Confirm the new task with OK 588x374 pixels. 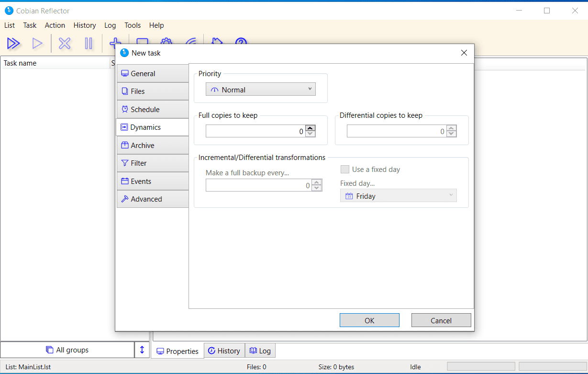pyautogui.click(x=369, y=320)
